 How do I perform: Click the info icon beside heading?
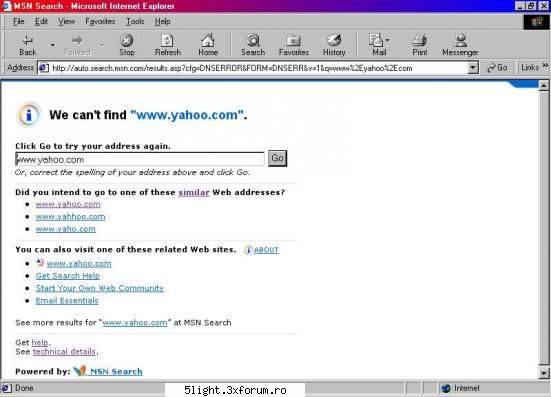point(29,115)
